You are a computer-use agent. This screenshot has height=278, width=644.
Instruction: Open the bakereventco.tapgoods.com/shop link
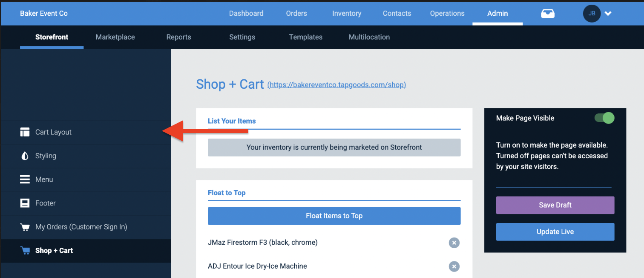336,85
